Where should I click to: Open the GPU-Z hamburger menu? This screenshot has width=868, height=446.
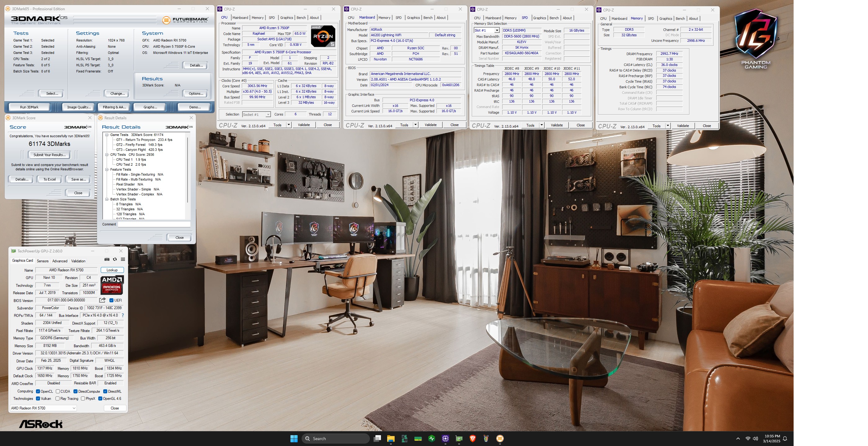click(123, 259)
